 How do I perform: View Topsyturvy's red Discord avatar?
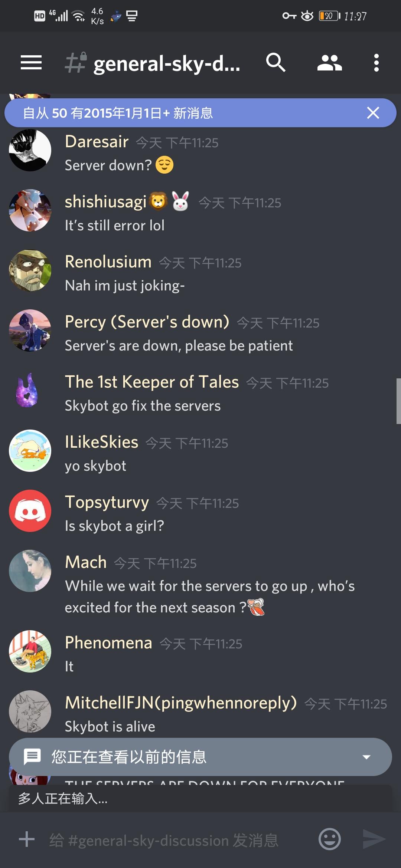30,511
